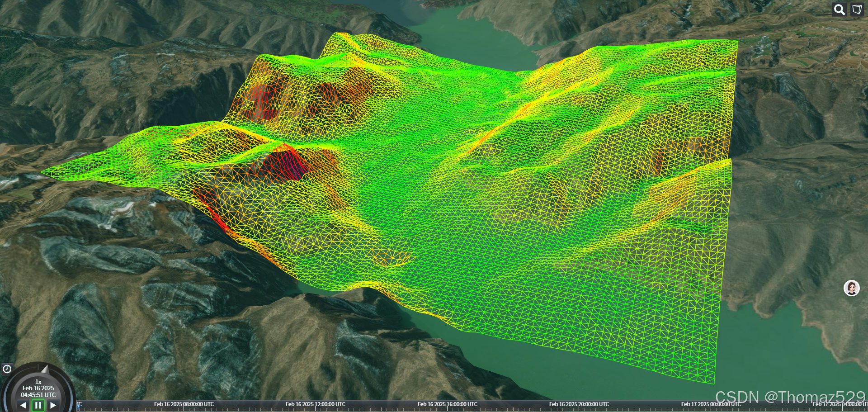Play the animation in reverse
Viewport: 868px width, 412px height.
click(x=23, y=405)
